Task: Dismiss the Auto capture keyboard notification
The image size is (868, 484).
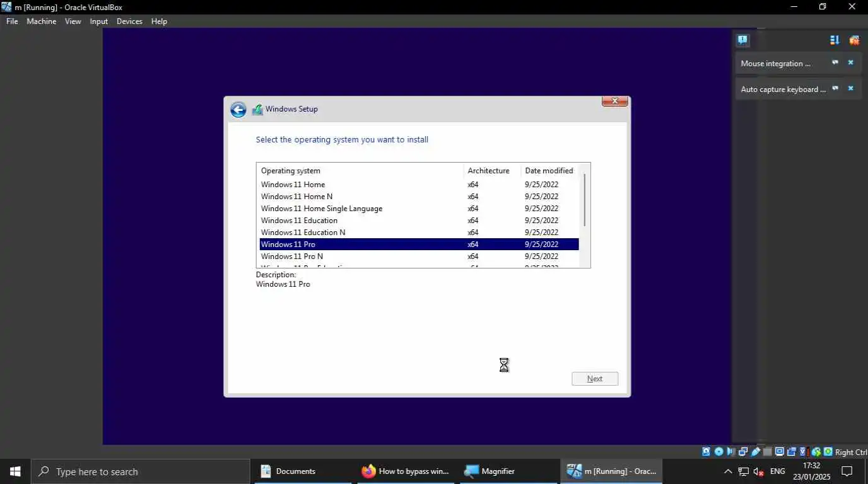Action: [850, 89]
